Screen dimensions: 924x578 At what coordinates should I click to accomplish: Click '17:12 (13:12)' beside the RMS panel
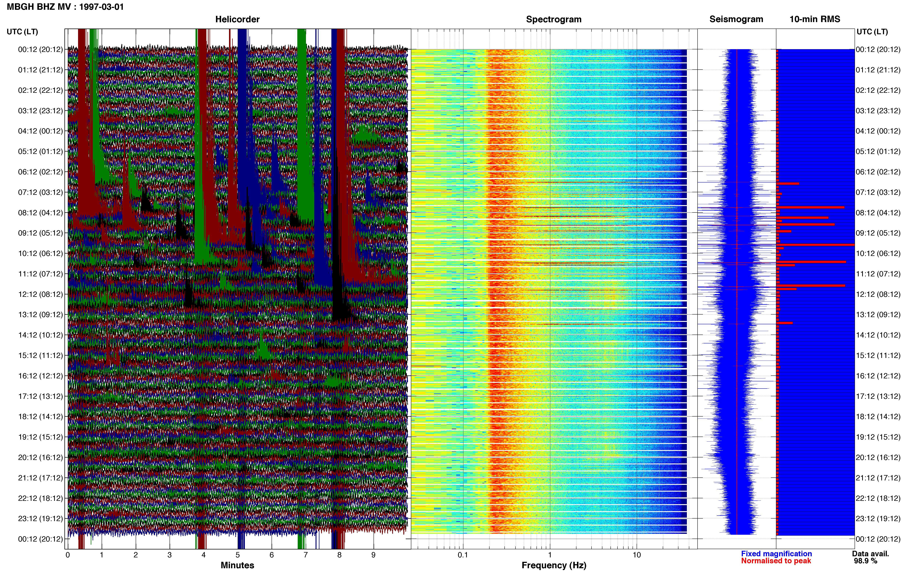click(878, 396)
